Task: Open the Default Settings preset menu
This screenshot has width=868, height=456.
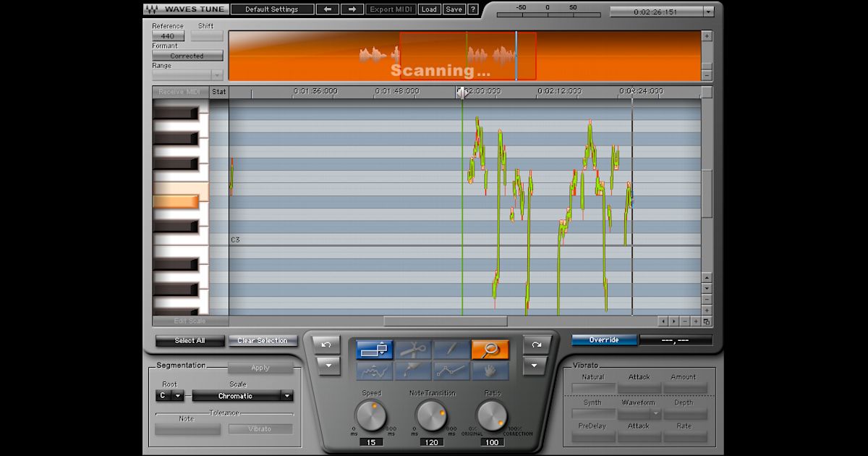Action: click(272, 9)
